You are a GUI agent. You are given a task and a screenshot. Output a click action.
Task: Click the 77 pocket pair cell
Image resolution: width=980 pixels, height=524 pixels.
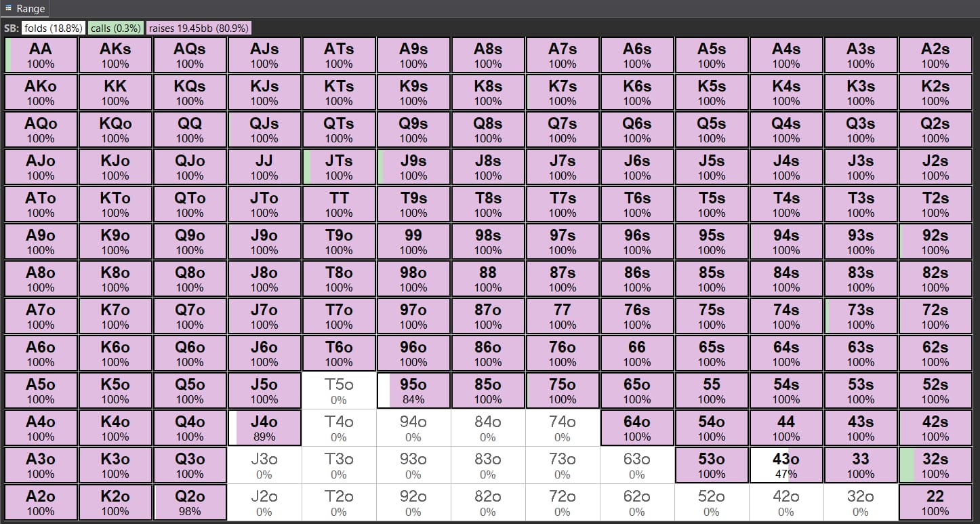pyautogui.click(x=563, y=316)
